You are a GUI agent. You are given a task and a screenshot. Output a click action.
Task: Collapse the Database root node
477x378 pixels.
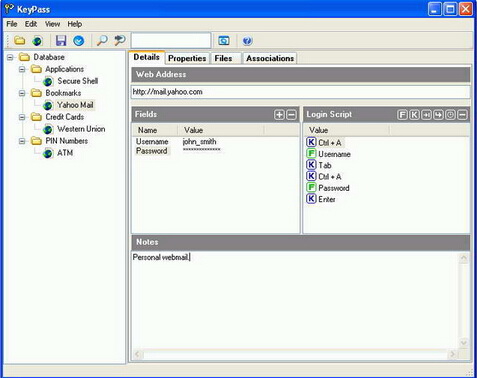10,57
